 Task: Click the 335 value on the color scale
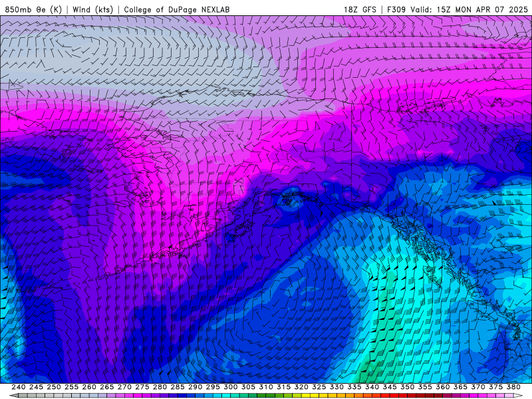(x=354, y=387)
